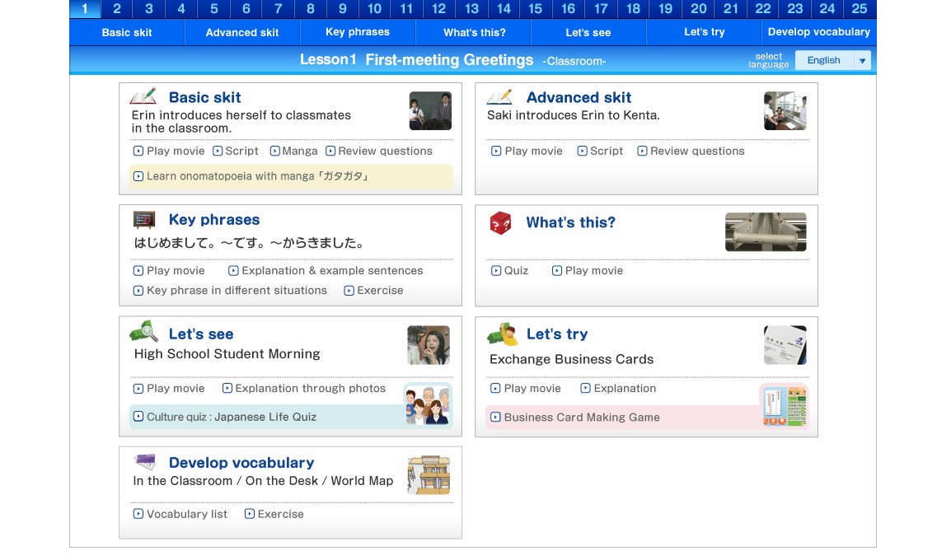
Task: Click the Advanced skit section heading
Action: coord(579,97)
